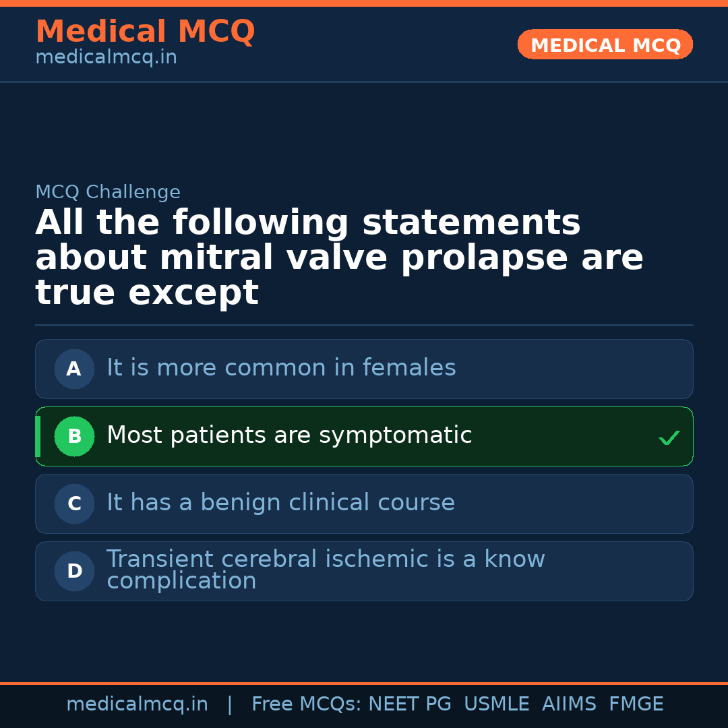Click the letter C circle badge
The width and height of the screenshot is (728, 728).
(74, 504)
